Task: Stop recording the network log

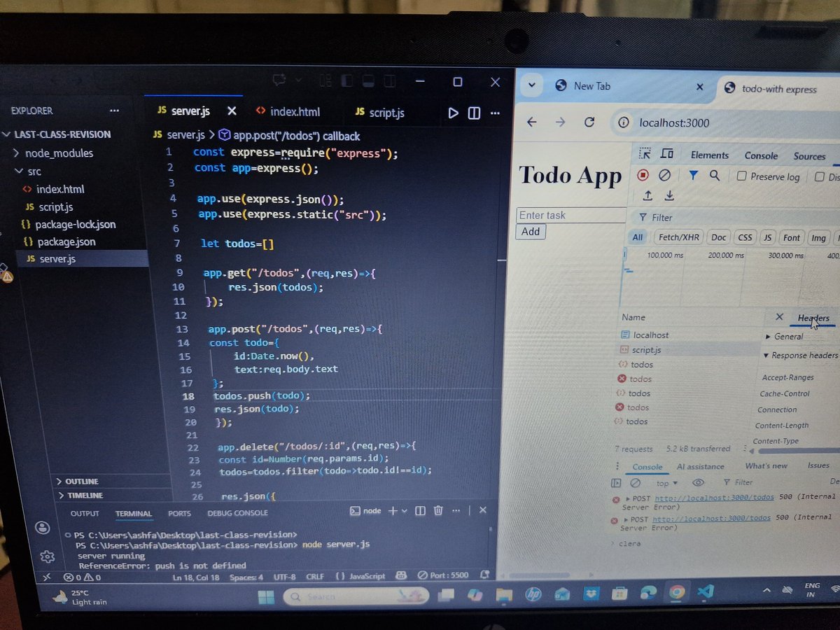Action: 643,175
